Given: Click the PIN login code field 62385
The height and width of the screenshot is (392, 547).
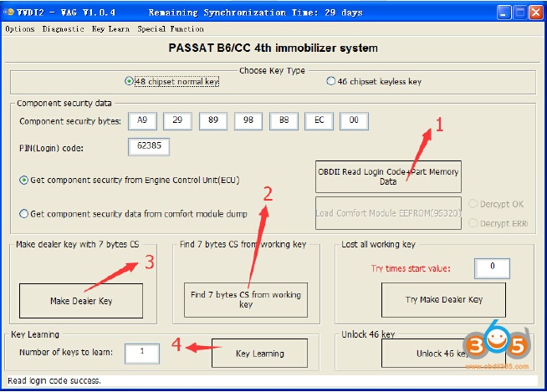Looking at the screenshot, I should click(149, 146).
